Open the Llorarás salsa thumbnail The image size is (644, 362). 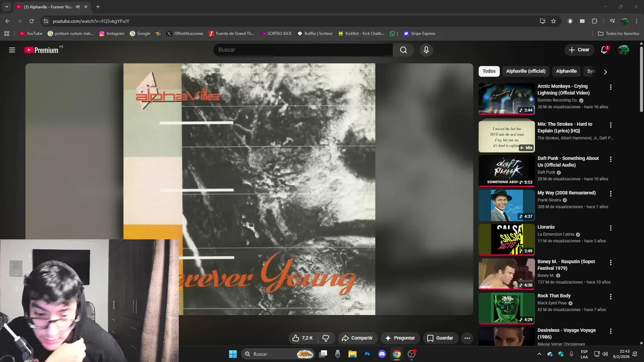(507, 239)
